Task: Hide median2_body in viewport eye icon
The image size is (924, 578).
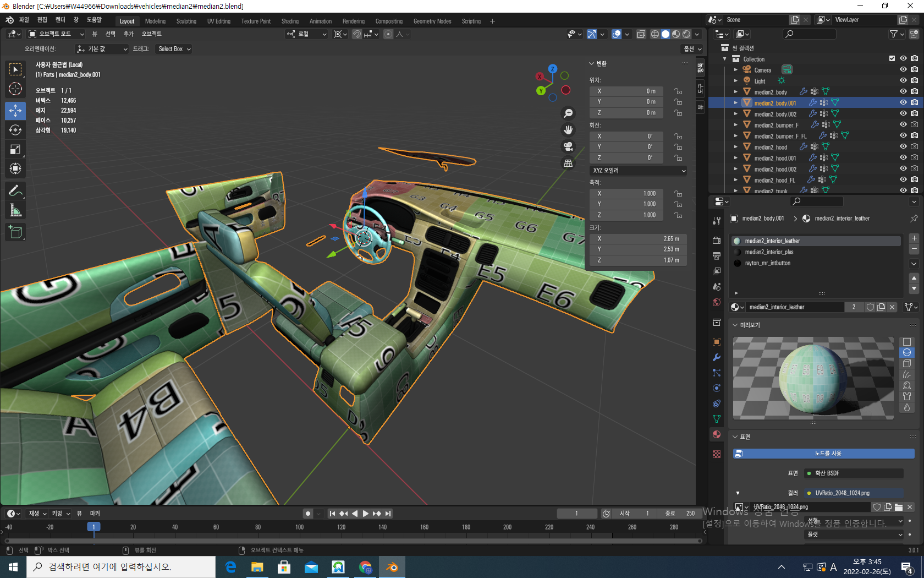Action: point(903,92)
